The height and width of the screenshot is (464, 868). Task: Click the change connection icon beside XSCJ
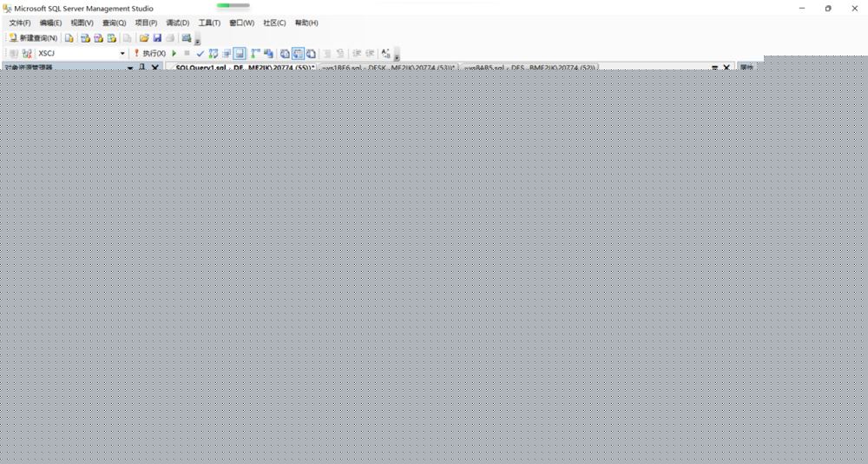click(x=27, y=54)
